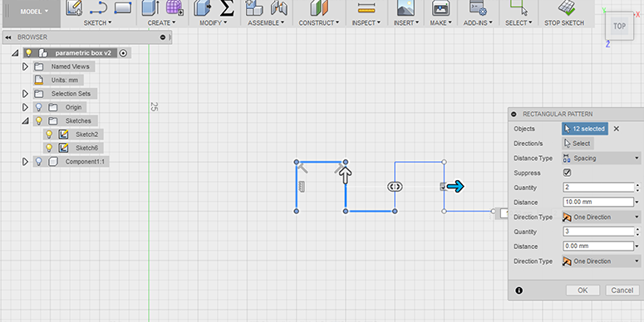
Task: Open the CONSTRUCT menu
Action: click(x=319, y=23)
